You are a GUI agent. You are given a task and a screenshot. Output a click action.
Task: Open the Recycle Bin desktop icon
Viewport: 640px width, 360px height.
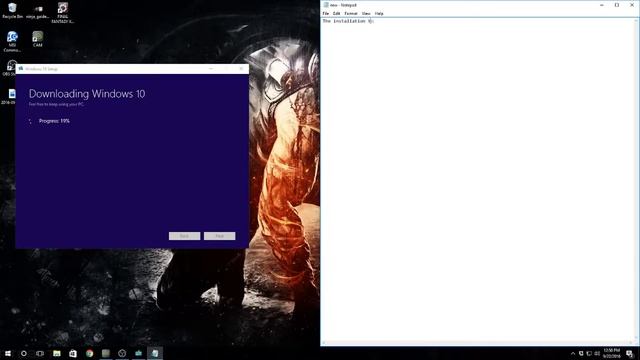tap(12, 11)
